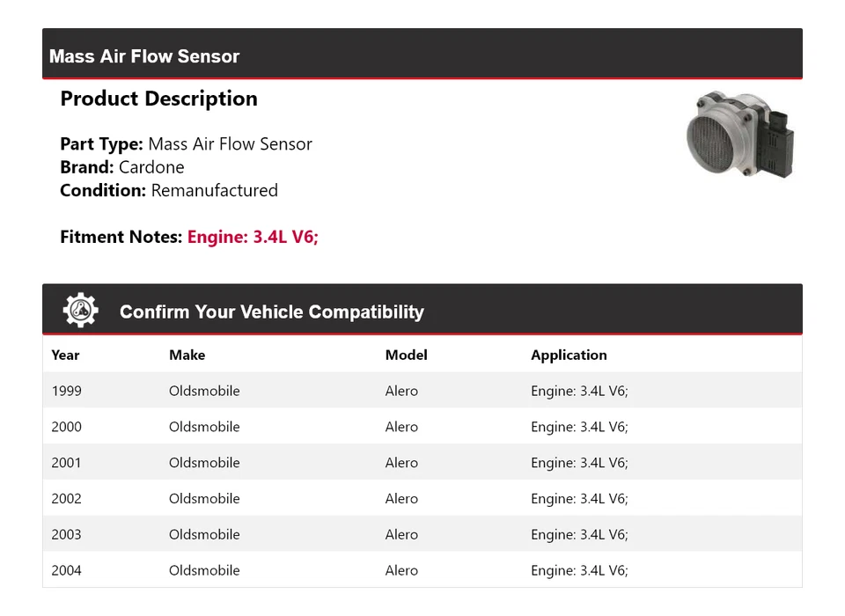Click Alero in the 2004 row

click(401, 570)
